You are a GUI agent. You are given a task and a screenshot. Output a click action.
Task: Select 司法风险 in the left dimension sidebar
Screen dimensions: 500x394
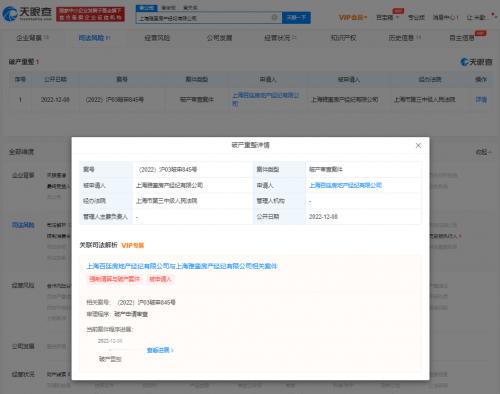[x=23, y=225]
